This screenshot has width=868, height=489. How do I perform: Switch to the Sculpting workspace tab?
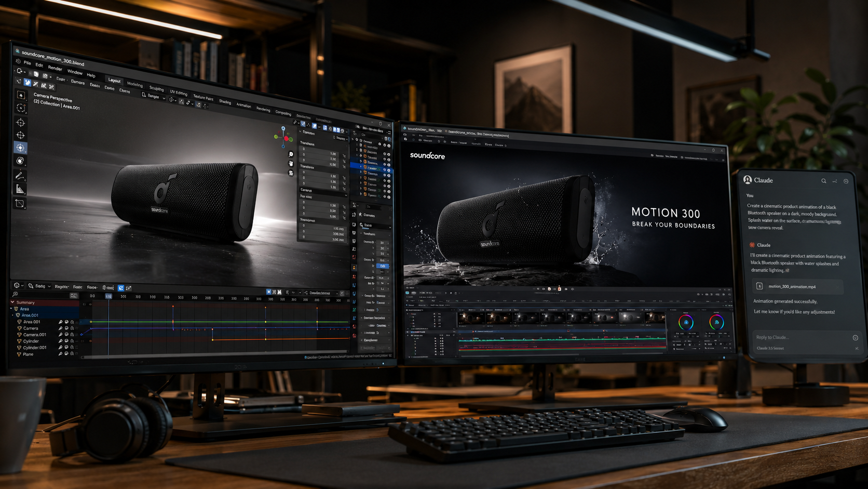(156, 88)
